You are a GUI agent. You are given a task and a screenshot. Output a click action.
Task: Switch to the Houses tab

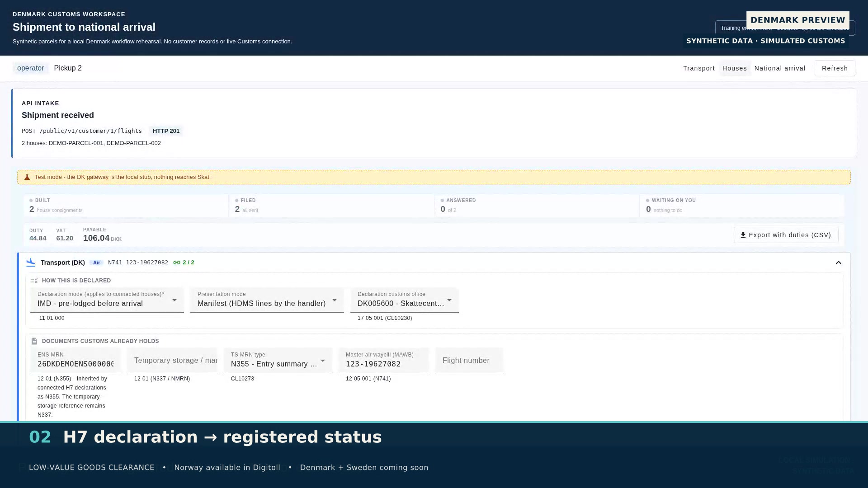pos(735,68)
